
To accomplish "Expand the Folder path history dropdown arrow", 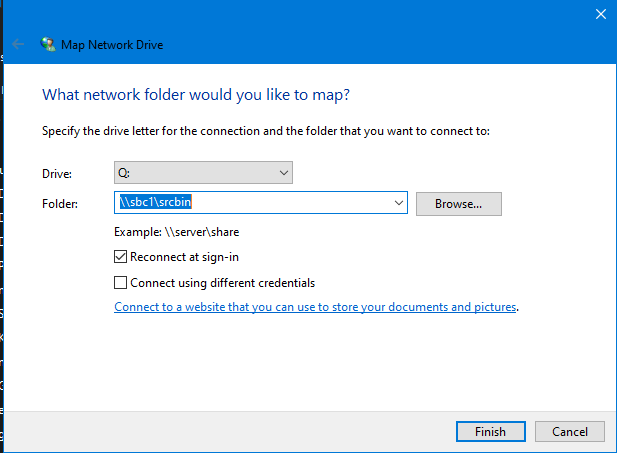I will [399, 203].
